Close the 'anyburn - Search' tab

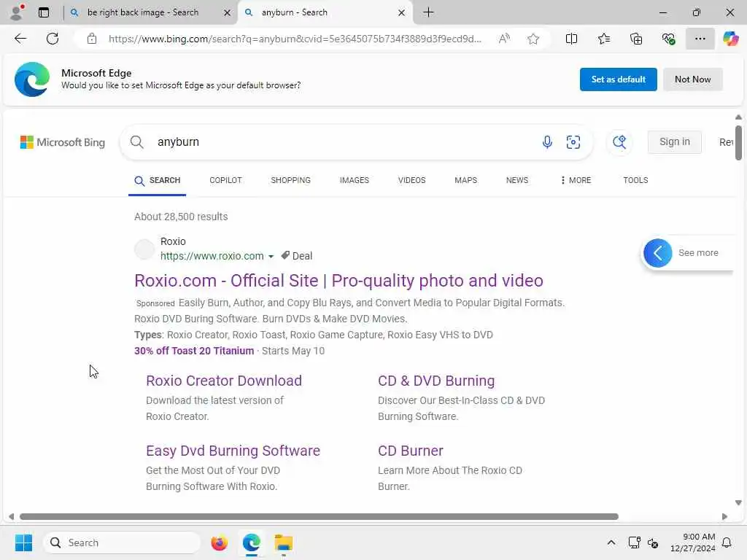(402, 13)
